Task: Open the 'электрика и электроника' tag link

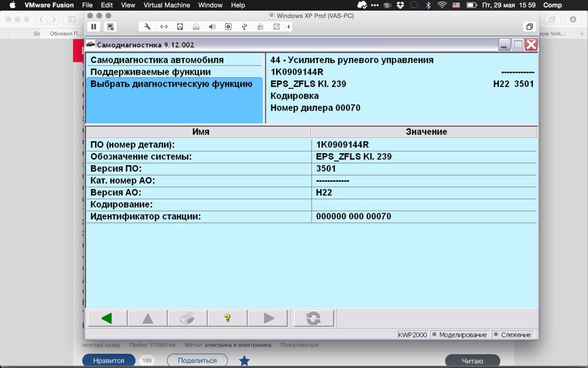Action: tap(238, 345)
